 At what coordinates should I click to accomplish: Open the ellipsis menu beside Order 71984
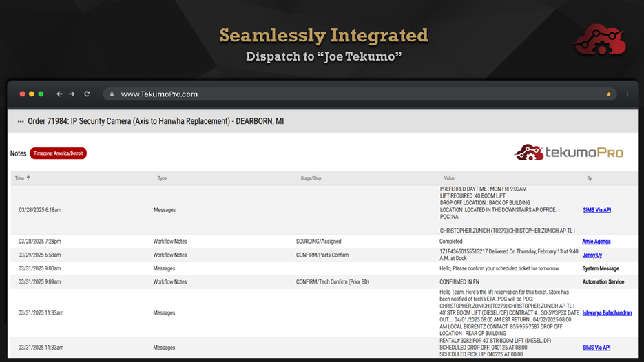pyautogui.click(x=21, y=122)
